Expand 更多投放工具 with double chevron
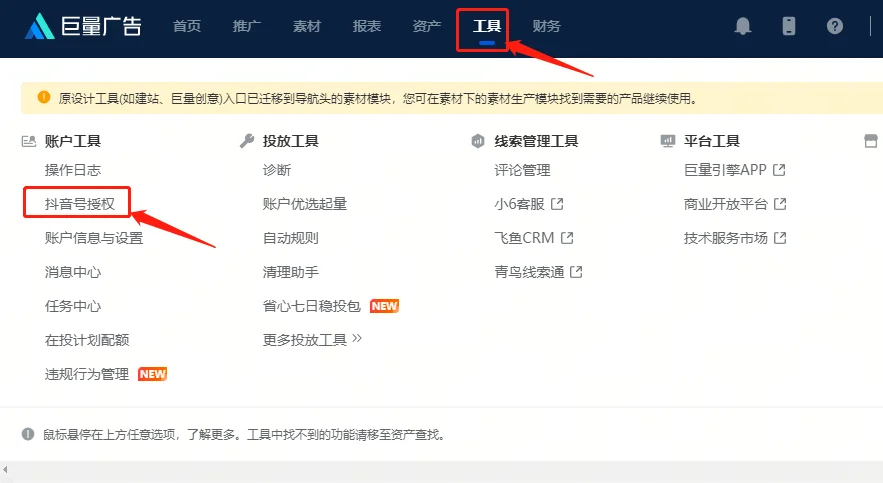The width and height of the screenshot is (883, 483). click(x=357, y=340)
